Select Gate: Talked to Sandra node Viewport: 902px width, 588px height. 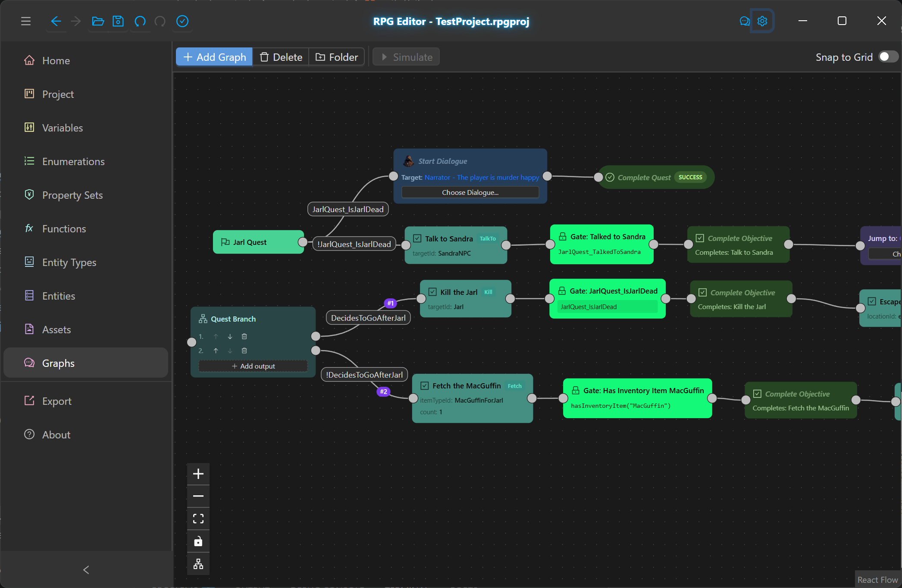click(x=602, y=244)
